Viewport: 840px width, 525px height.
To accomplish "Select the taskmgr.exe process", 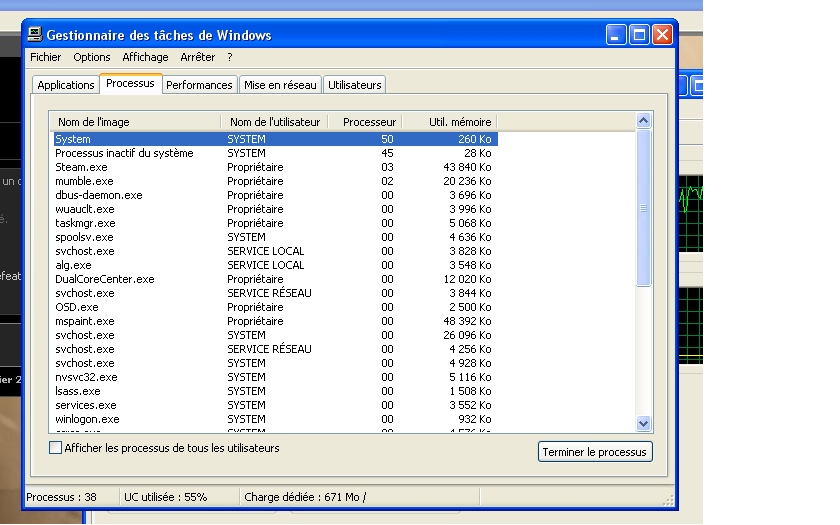I will point(276,223).
